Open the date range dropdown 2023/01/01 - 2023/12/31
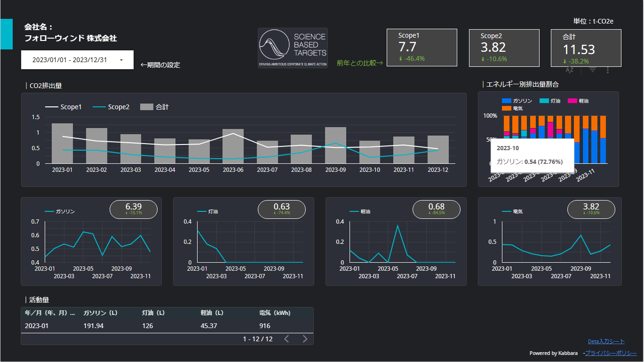Viewport: 644px width, 362px height. [x=77, y=60]
